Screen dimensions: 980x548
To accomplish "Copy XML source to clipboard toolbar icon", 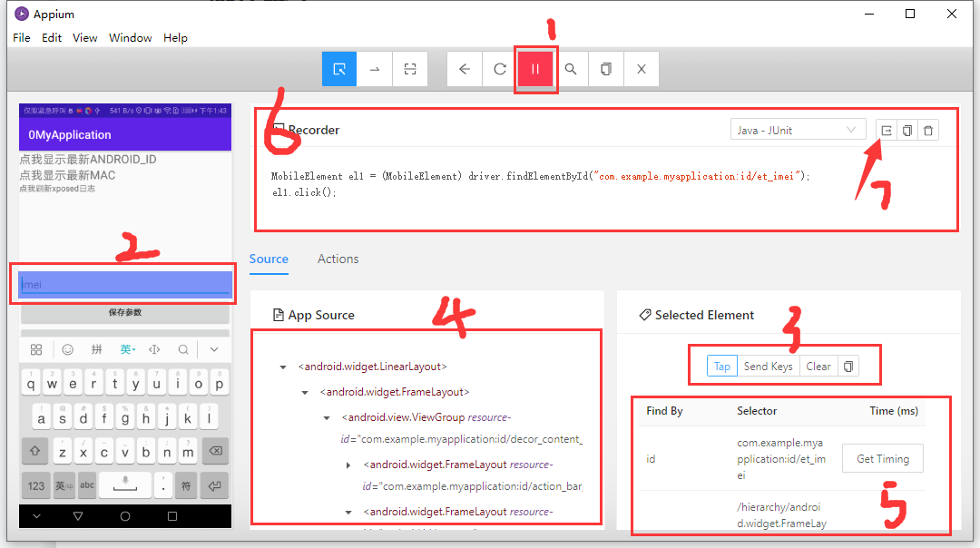I will click(x=605, y=69).
